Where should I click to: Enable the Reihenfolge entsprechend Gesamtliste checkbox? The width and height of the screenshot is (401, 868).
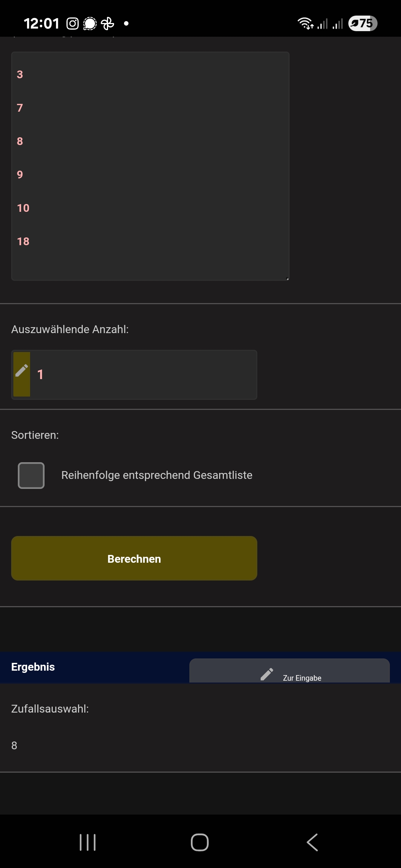coord(31,475)
